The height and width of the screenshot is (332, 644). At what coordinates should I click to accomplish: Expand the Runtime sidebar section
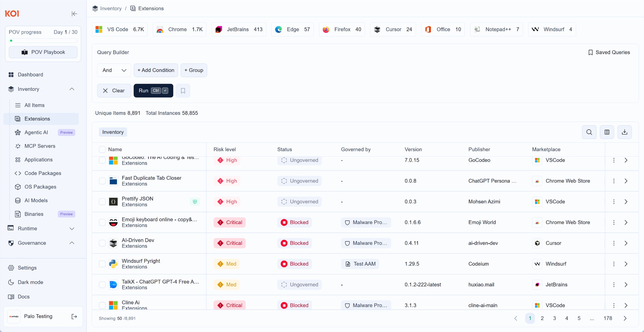72,228
